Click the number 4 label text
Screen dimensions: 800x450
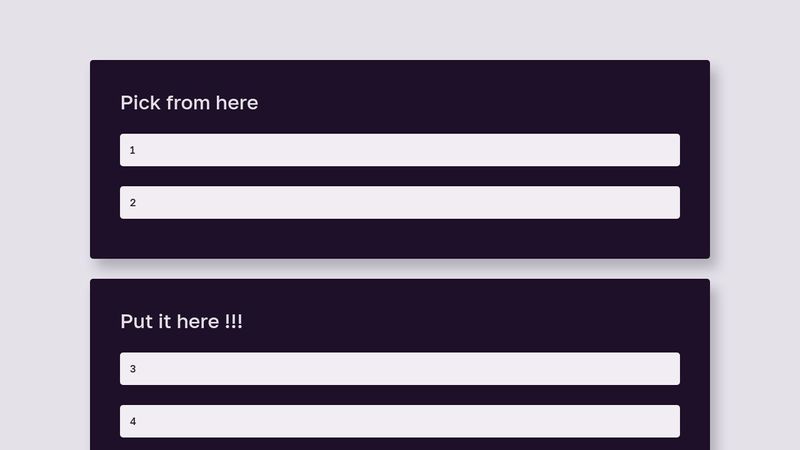(x=132, y=422)
